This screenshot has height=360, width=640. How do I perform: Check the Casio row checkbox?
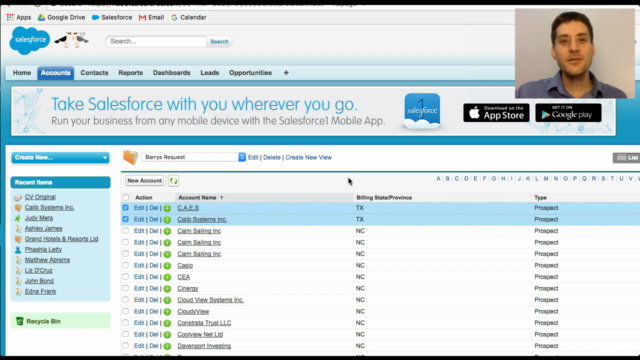pyautogui.click(x=125, y=265)
